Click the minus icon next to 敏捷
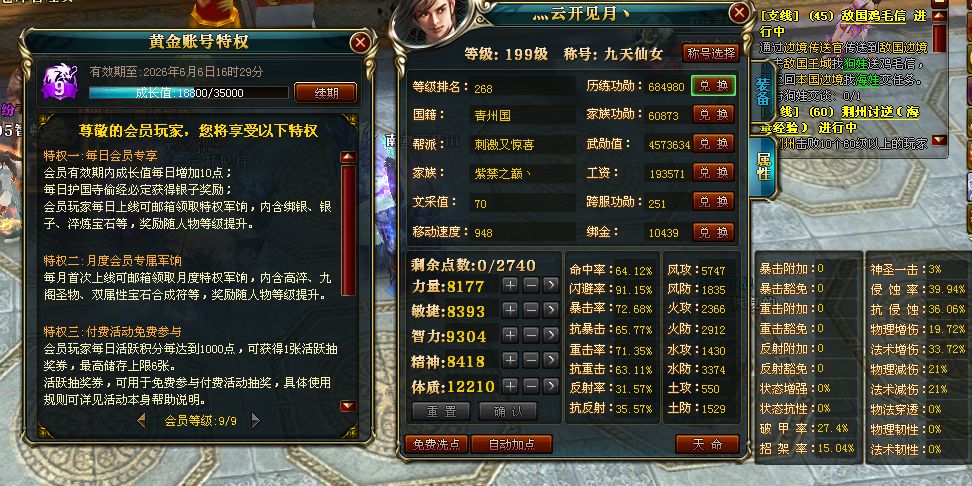The height and width of the screenshot is (486, 972). click(x=531, y=311)
